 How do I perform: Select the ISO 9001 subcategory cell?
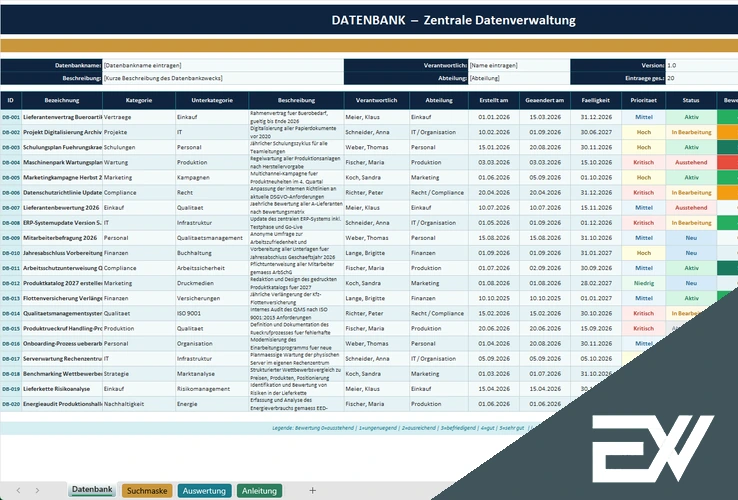click(212, 314)
